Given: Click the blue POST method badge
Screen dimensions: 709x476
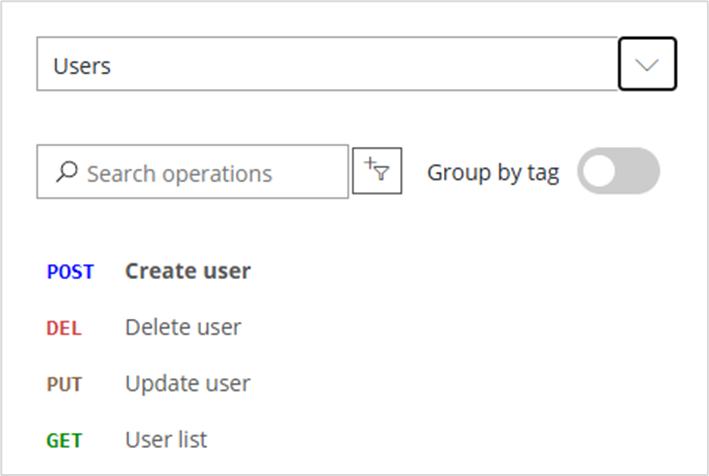Looking at the screenshot, I should coord(70,272).
